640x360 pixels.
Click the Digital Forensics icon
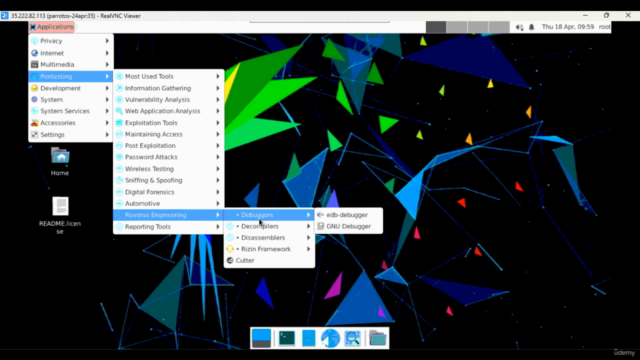pyautogui.click(x=119, y=192)
